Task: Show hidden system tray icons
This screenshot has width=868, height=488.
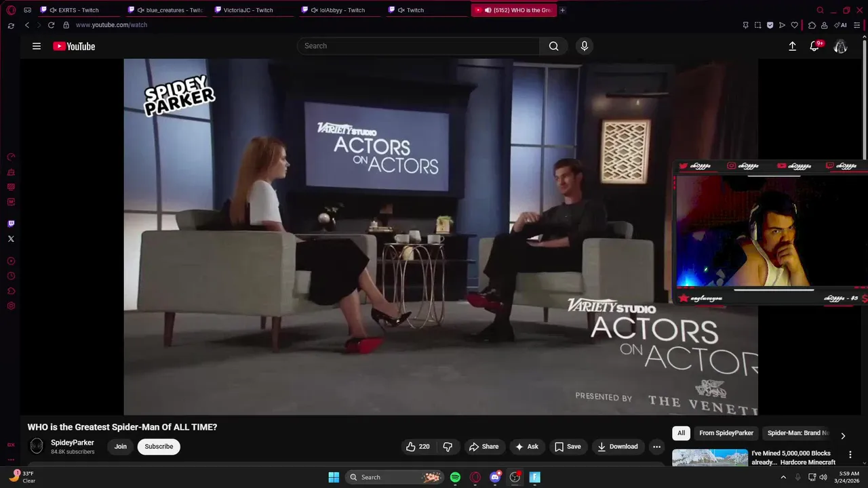Action: (x=784, y=477)
